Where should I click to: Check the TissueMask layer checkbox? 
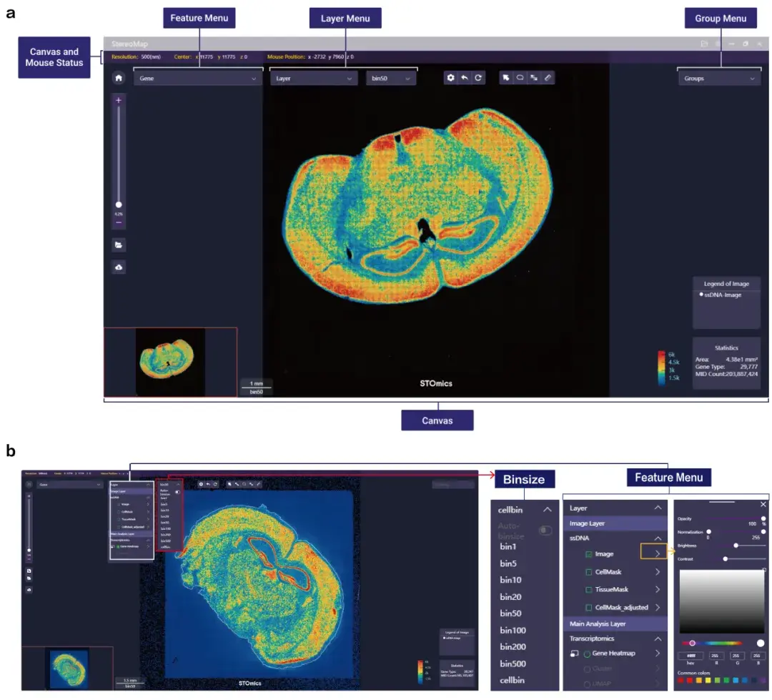(588, 590)
